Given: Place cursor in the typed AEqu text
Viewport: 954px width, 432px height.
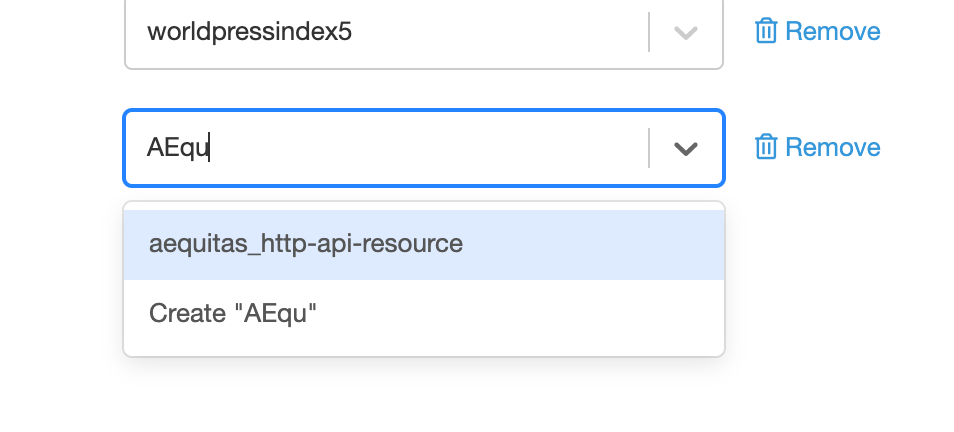Looking at the screenshot, I should (178, 147).
